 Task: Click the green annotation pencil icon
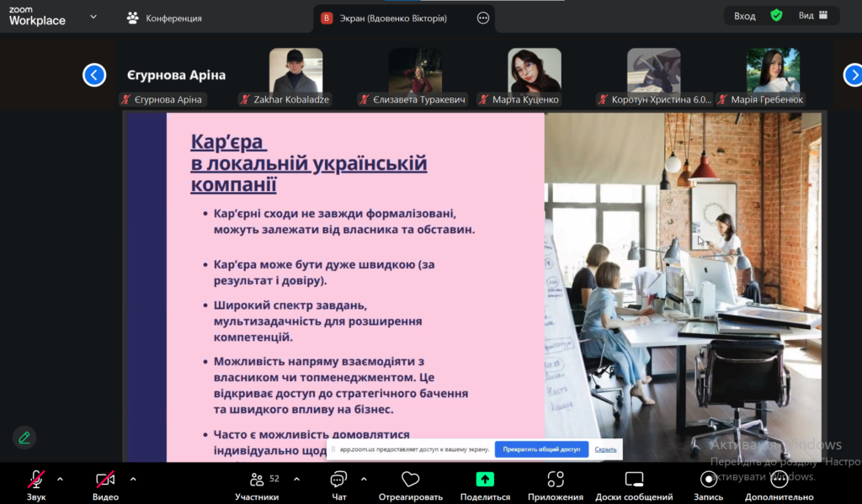24,438
